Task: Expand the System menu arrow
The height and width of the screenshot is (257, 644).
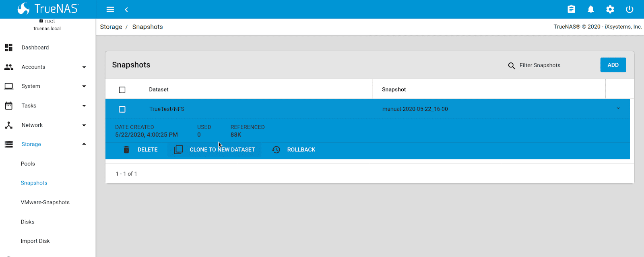Action: pos(84,86)
